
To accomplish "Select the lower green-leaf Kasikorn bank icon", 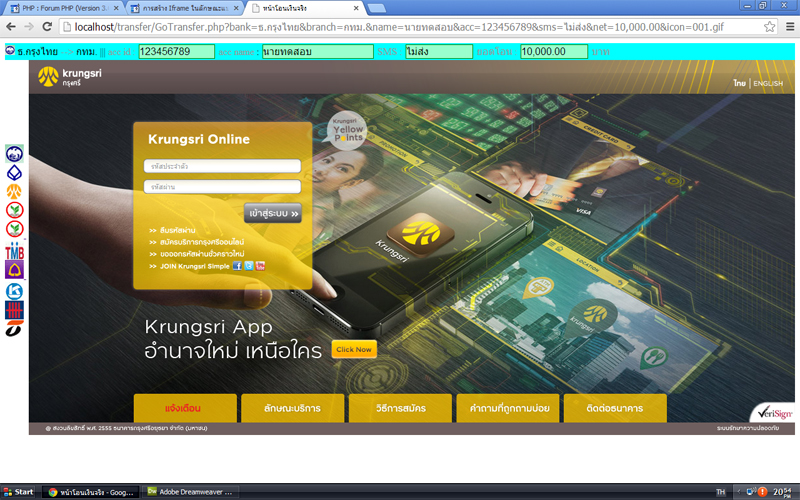I will click(x=14, y=229).
